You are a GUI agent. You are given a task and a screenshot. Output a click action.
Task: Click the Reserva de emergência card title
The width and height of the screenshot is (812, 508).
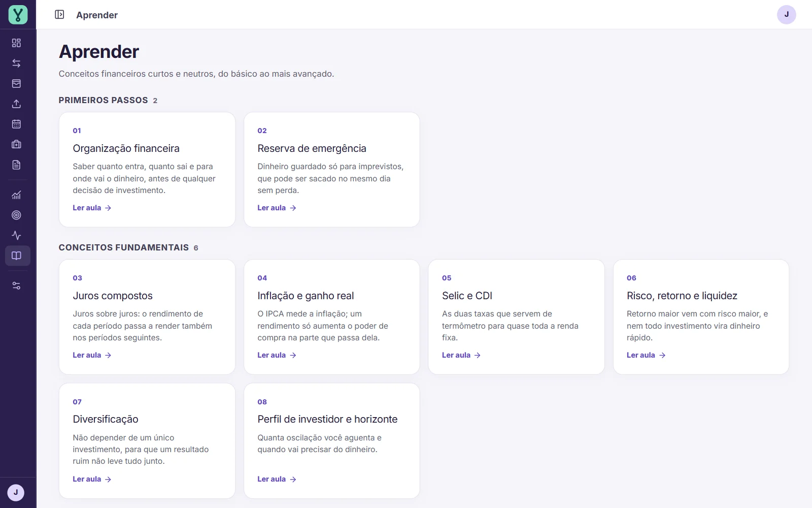312,148
